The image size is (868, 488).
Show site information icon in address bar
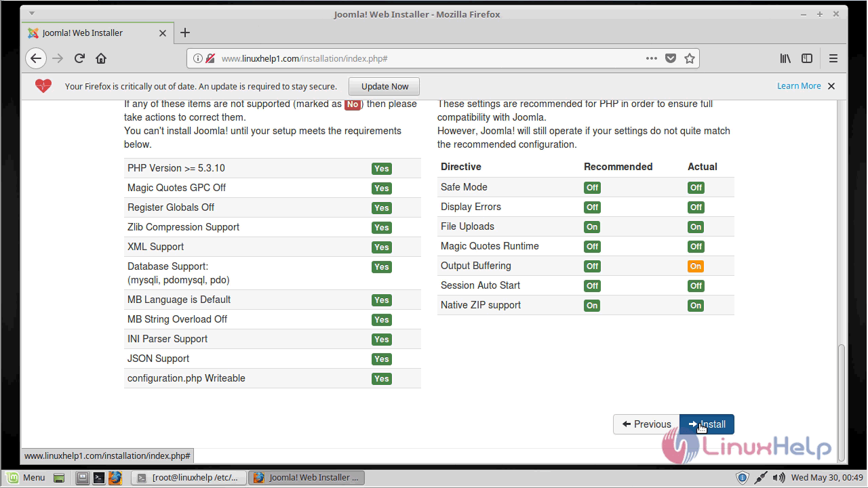coord(198,58)
